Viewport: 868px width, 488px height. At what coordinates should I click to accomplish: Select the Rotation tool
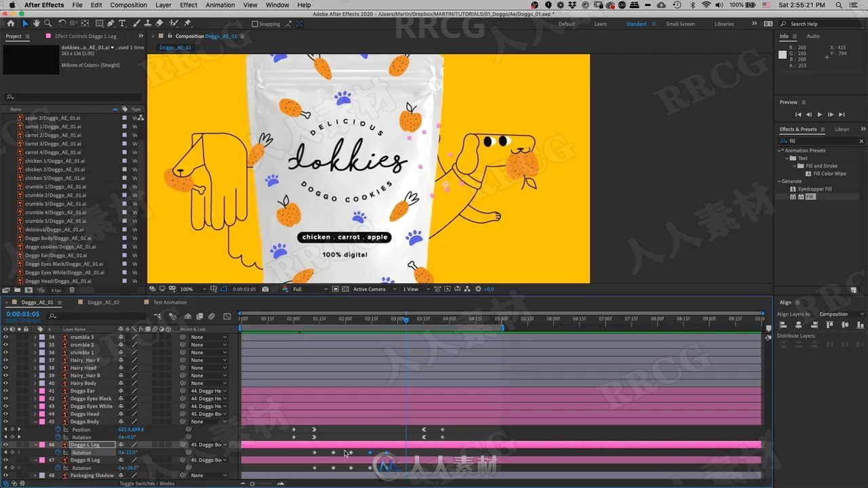point(62,23)
